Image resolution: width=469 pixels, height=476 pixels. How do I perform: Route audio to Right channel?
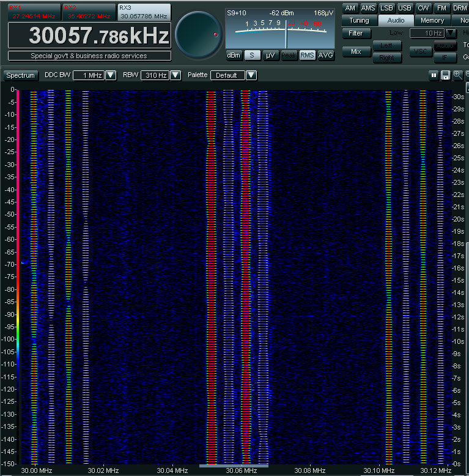coord(386,58)
